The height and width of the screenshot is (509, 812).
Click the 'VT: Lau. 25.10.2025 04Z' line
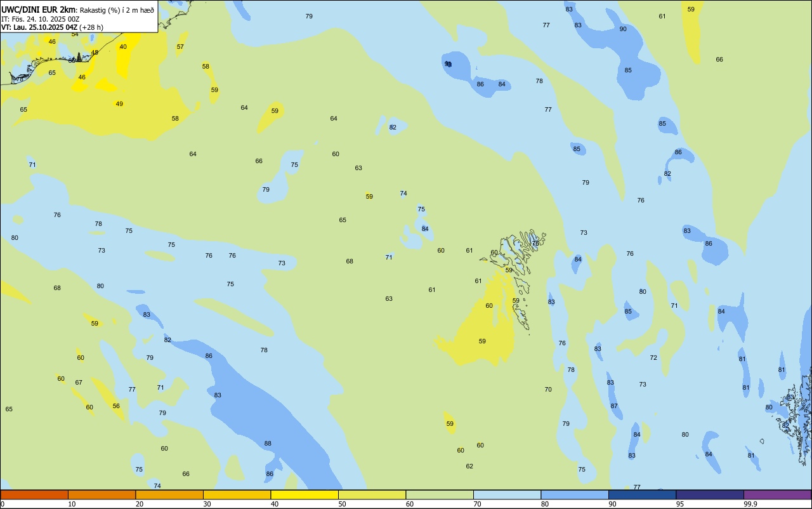pos(39,27)
